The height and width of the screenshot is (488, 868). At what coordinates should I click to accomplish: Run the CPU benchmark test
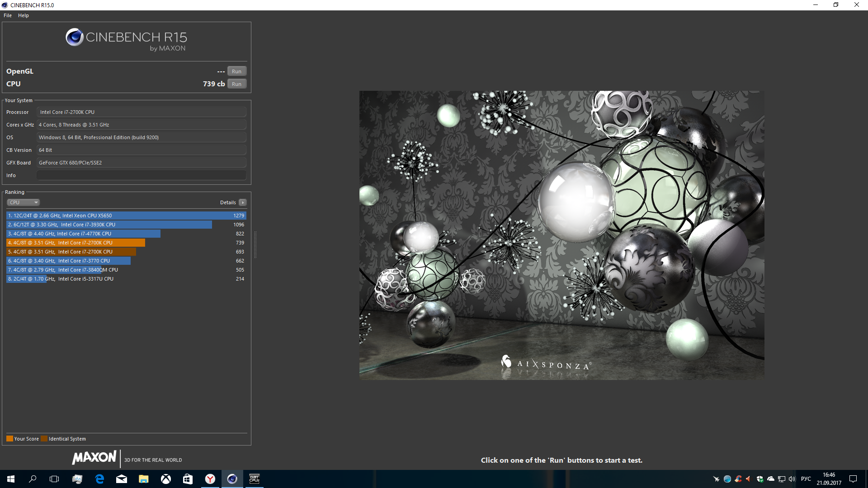236,84
